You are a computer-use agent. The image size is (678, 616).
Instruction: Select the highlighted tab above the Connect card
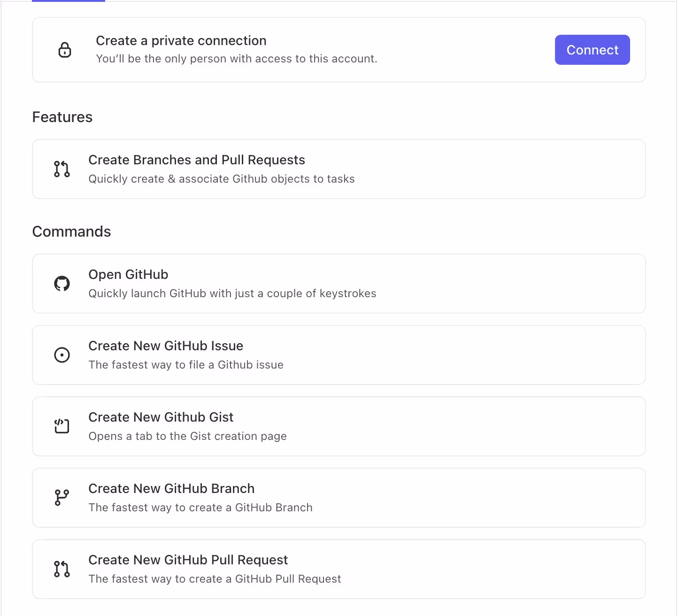[68, 2]
